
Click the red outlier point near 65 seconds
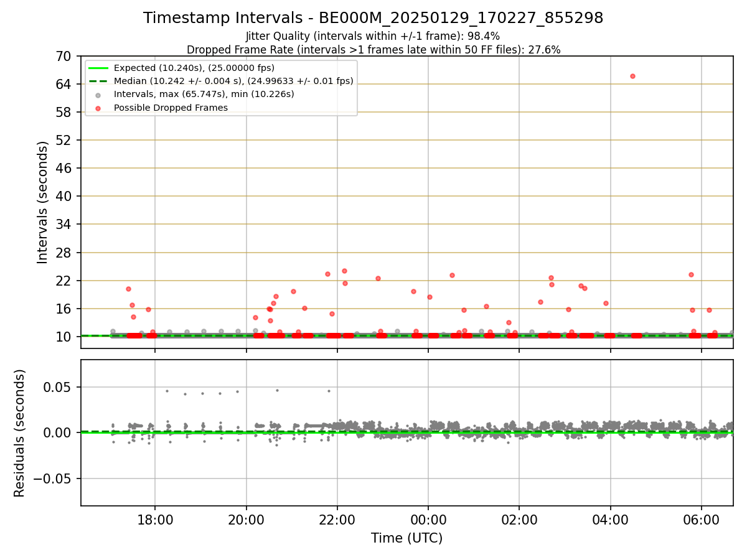632,76
